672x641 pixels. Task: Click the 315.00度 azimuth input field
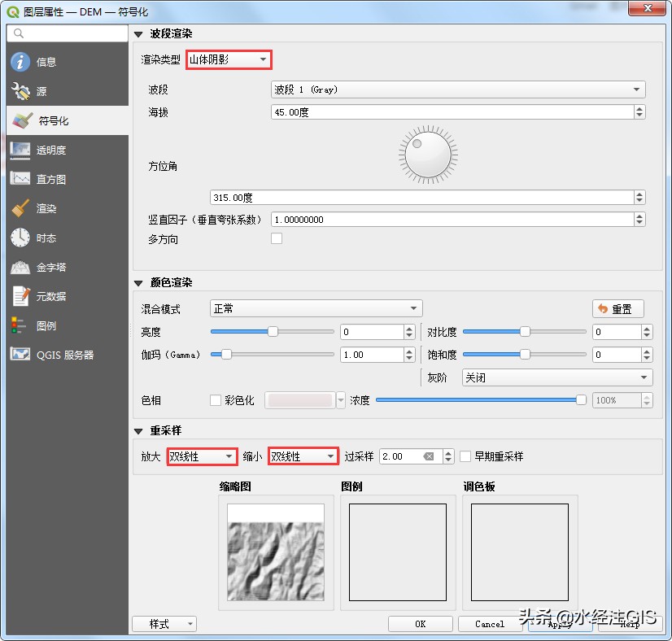[x=421, y=198]
